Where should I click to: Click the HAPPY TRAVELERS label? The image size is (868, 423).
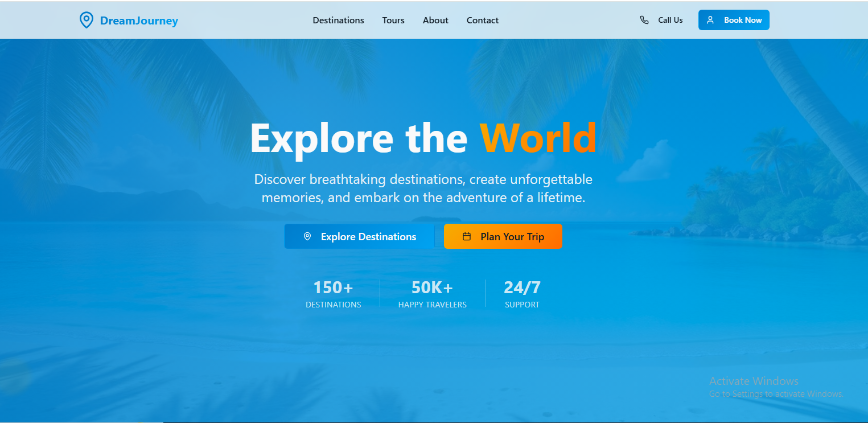click(432, 305)
